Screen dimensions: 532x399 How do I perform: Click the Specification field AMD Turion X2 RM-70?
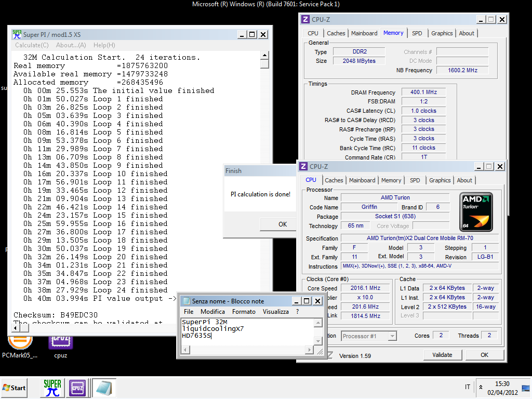click(x=420, y=238)
